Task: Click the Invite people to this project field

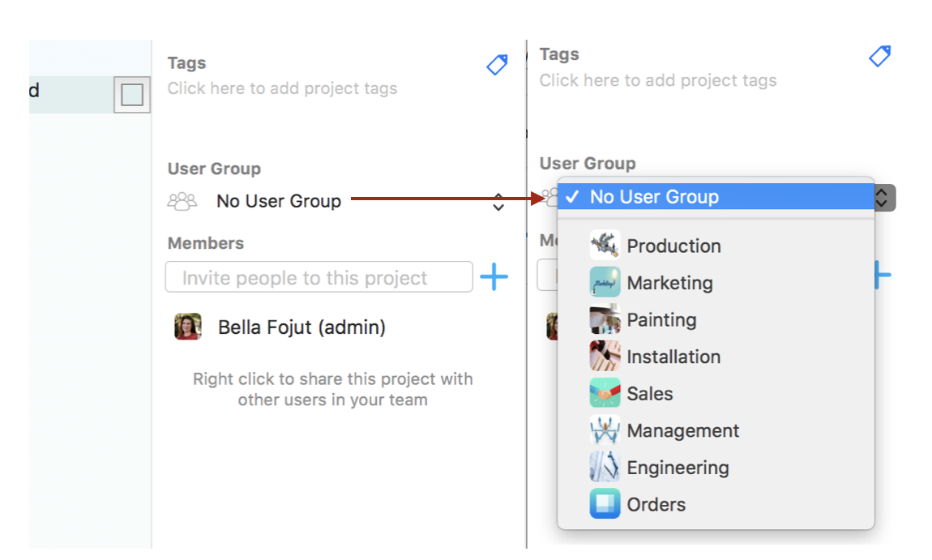Action: click(319, 276)
